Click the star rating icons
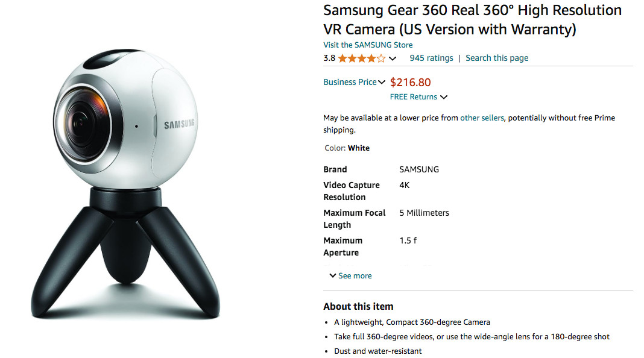This screenshot has height=358, width=644. [x=362, y=58]
